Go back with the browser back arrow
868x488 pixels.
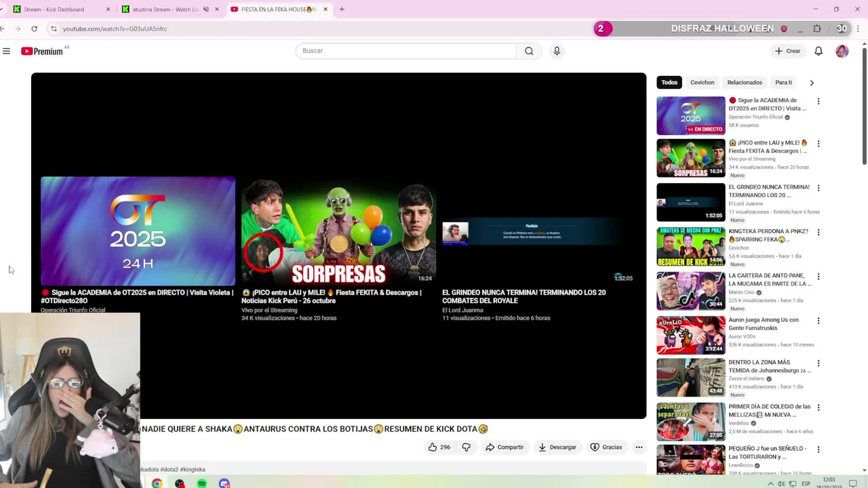click(3, 28)
